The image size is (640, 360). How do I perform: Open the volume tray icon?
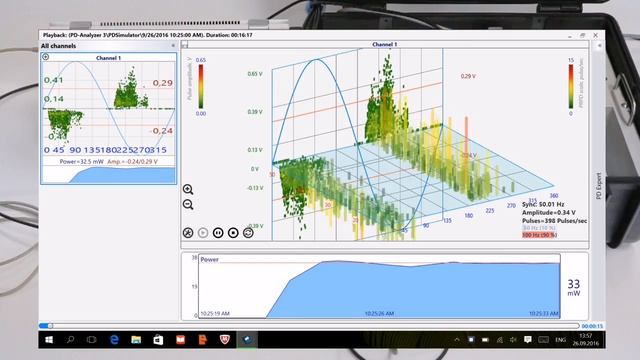coord(513,340)
